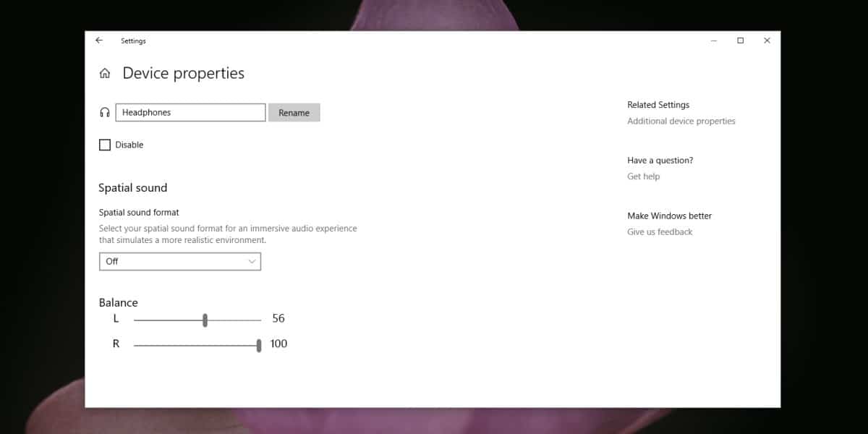Click Give us feedback link
The width and height of the screenshot is (868, 434).
click(x=660, y=231)
